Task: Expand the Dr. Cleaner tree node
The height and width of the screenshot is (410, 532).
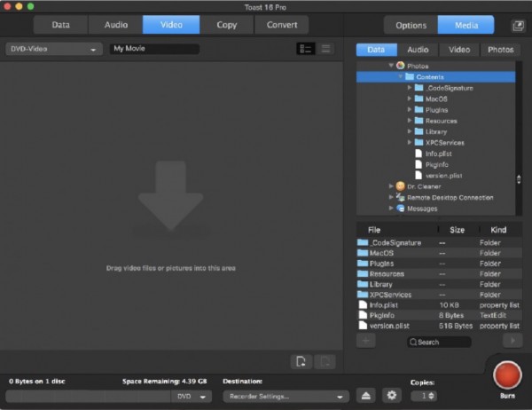Action: [391, 186]
